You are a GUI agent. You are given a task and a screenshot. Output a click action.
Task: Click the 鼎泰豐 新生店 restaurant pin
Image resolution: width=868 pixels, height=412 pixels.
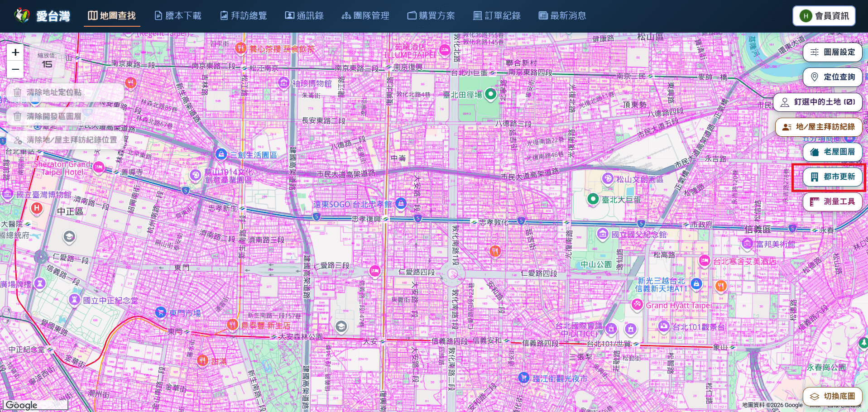pos(232,324)
